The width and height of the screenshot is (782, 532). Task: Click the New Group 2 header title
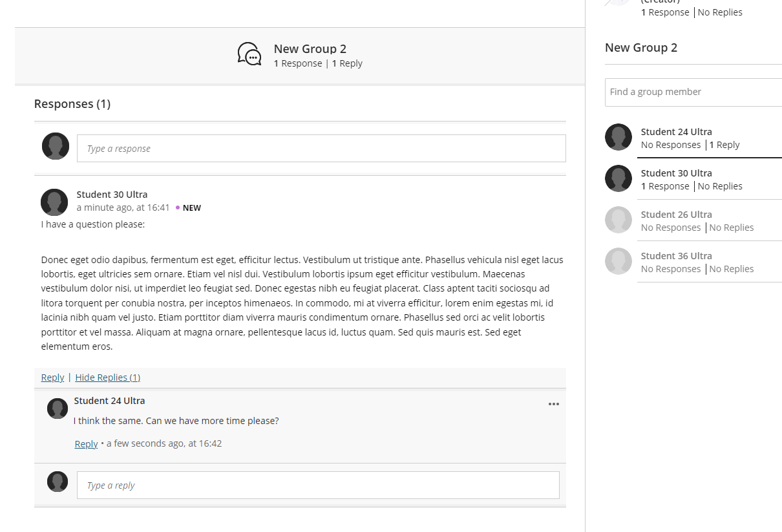click(x=310, y=49)
